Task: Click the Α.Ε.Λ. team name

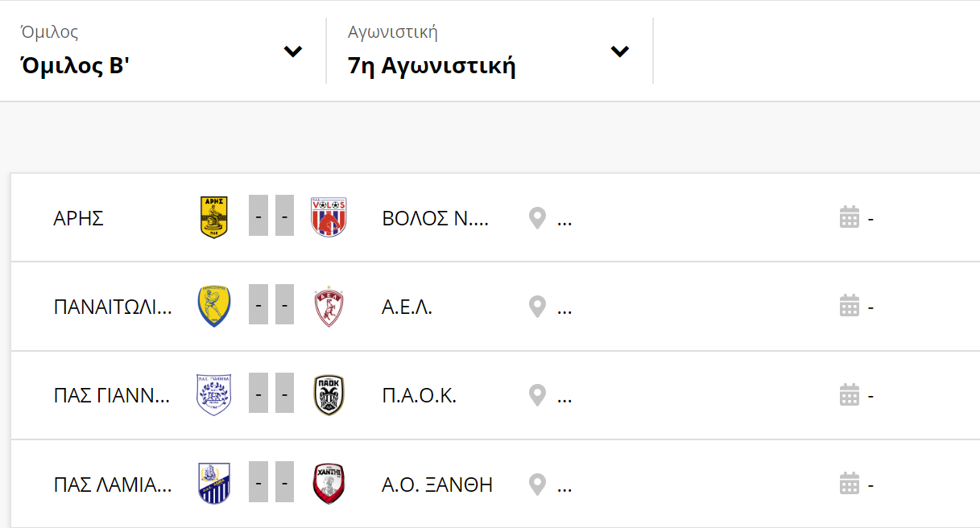Action: (x=407, y=307)
